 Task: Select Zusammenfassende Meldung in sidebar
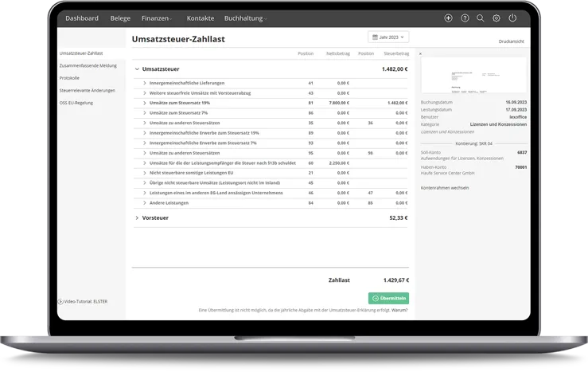(88, 65)
